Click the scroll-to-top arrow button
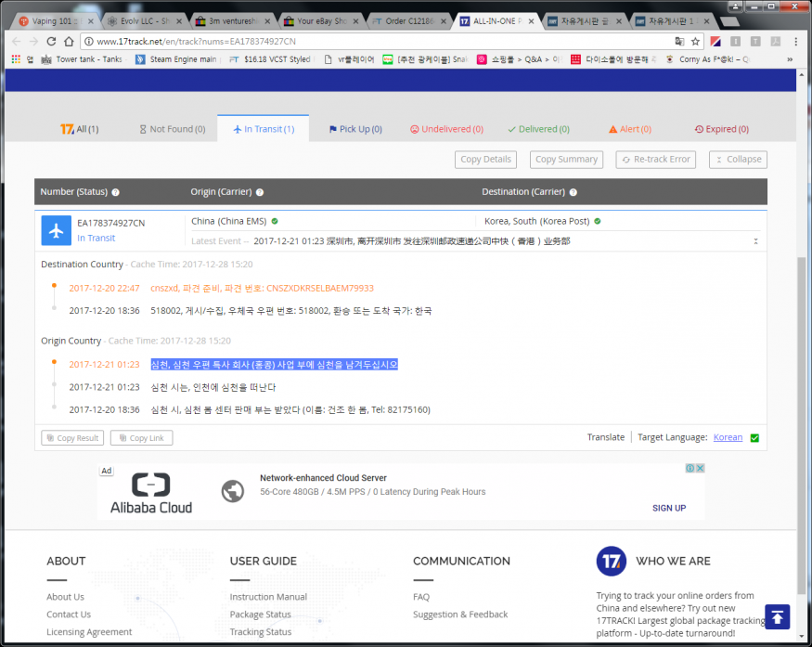This screenshot has width=812, height=647. (777, 616)
